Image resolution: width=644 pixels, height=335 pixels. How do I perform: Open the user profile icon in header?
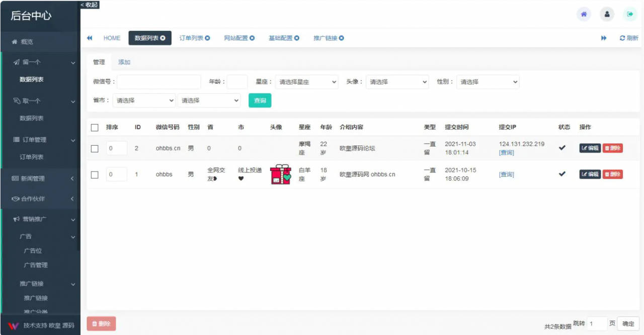click(607, 14)
